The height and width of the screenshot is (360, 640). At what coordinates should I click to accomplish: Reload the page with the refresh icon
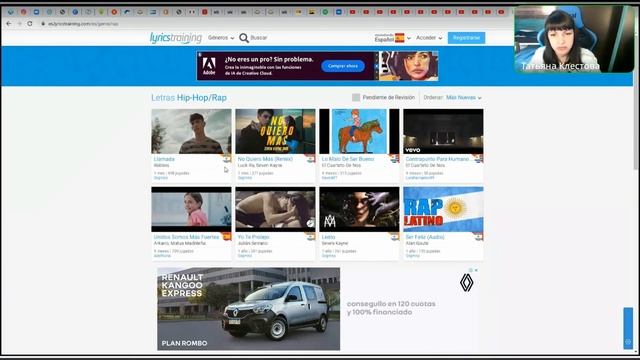click(29, 24)
